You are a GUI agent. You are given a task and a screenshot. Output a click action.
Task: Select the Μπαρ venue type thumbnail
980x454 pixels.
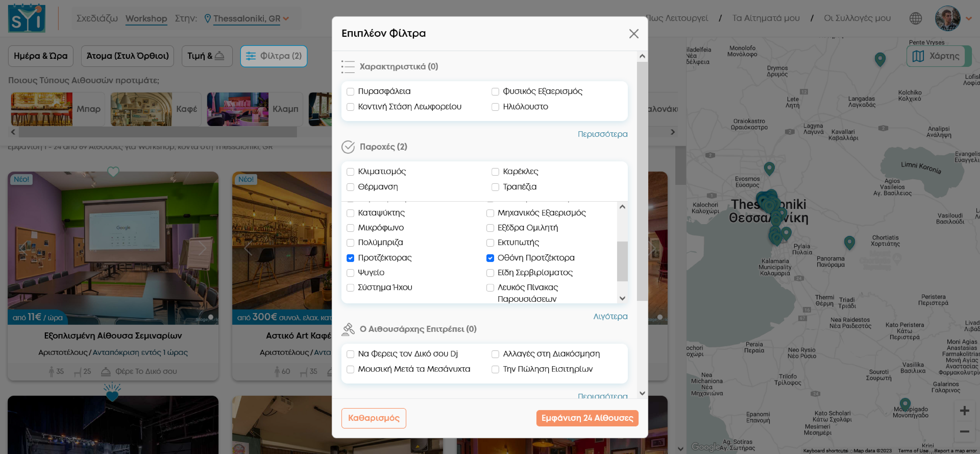point(42,109)
